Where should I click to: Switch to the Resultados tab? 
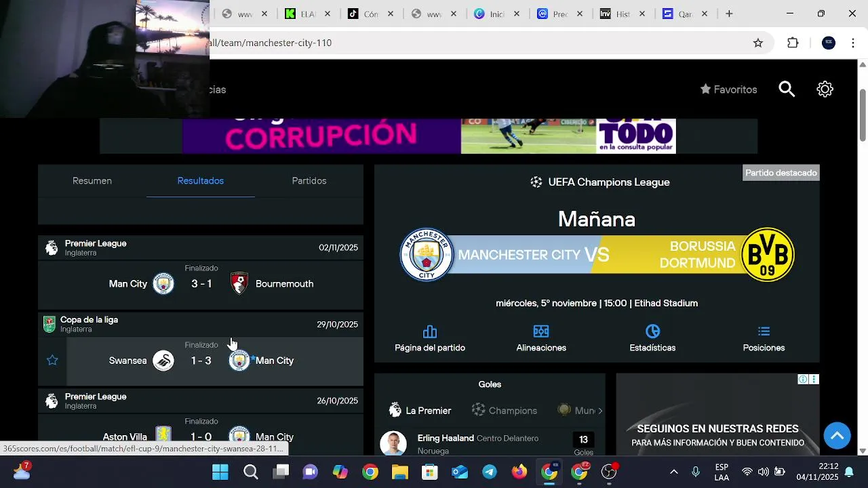click(201, 181)
